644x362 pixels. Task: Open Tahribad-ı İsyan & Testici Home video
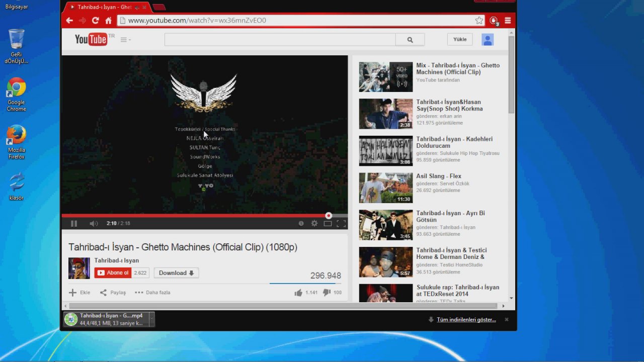(x=451, y=253)
